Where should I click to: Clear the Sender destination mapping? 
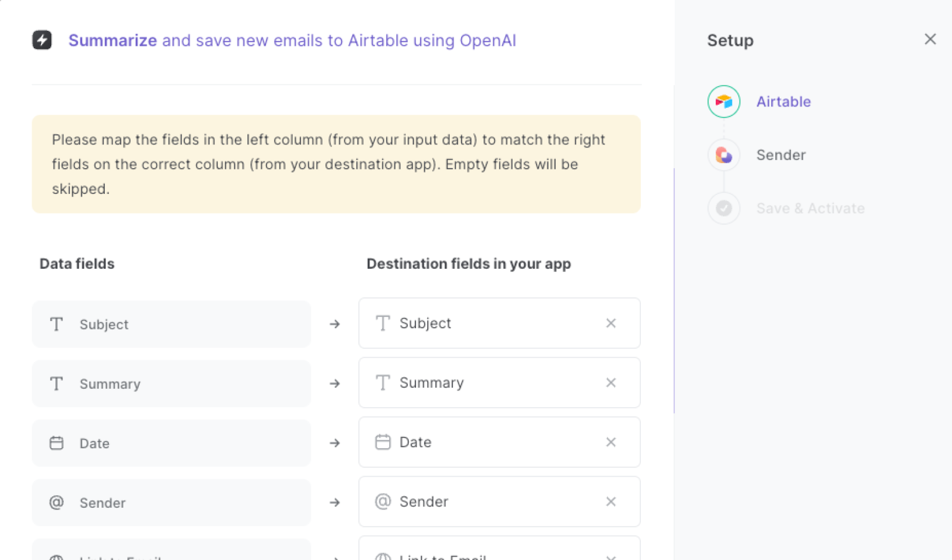[611, 502]
